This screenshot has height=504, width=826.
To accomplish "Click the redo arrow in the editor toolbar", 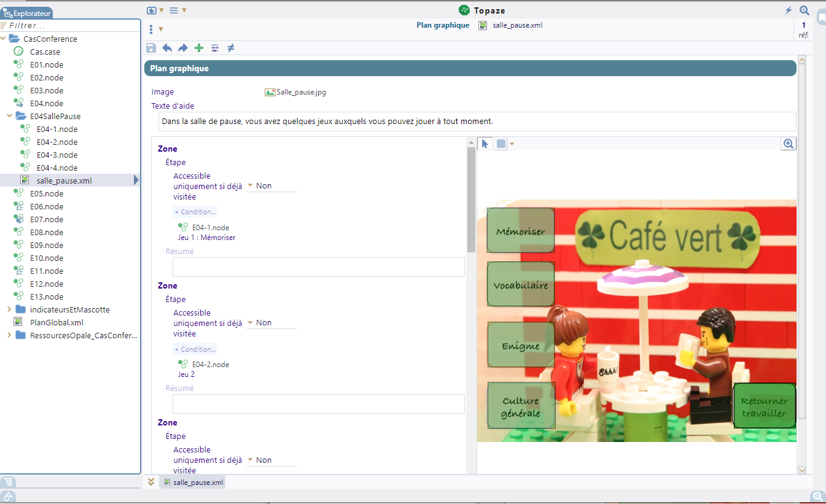I will click(x=182, y=48).
